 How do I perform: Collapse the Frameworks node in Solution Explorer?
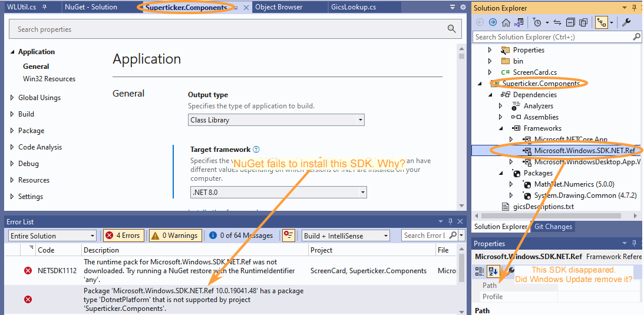[500, 128]
